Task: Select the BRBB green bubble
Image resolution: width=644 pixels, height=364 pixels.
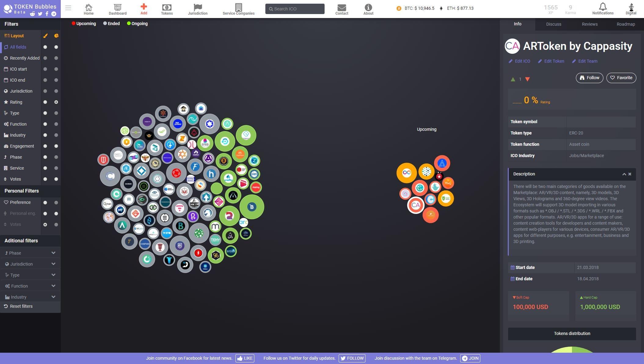Action: click(x=205, y=143)
